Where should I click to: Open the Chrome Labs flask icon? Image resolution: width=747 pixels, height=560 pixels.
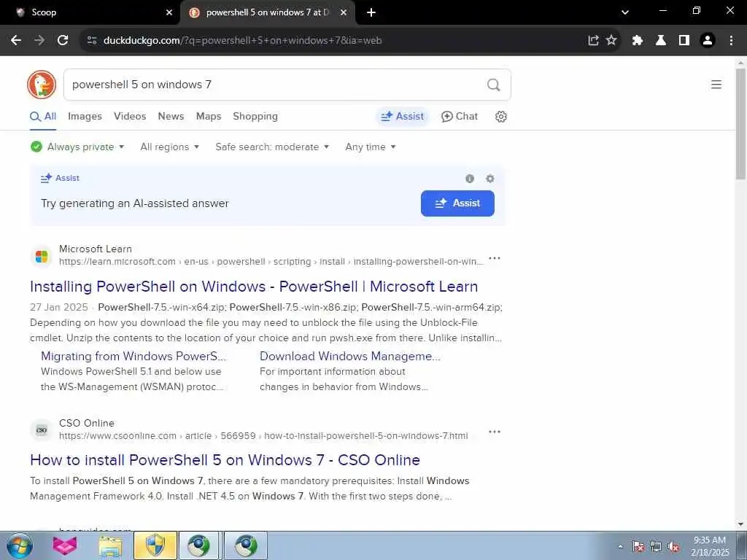tap(661, 41)
